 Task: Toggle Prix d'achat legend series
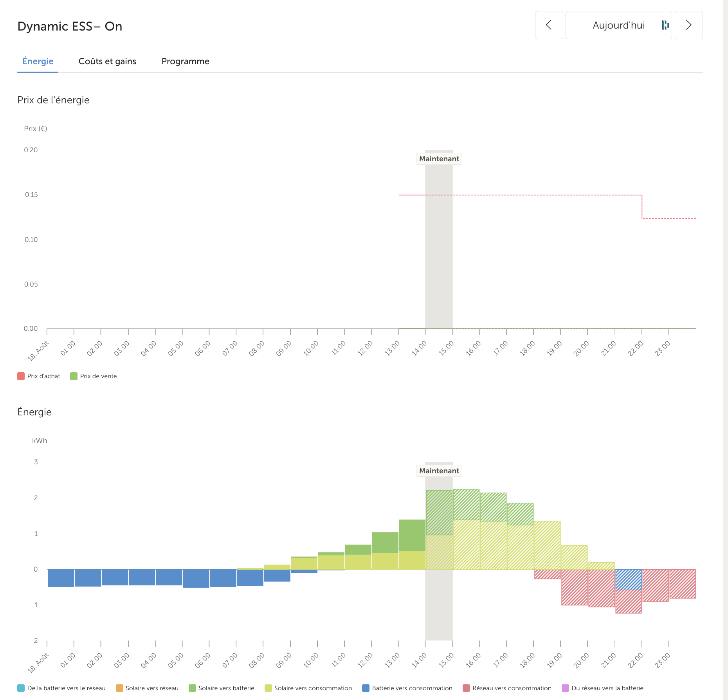tap(39, 376)
